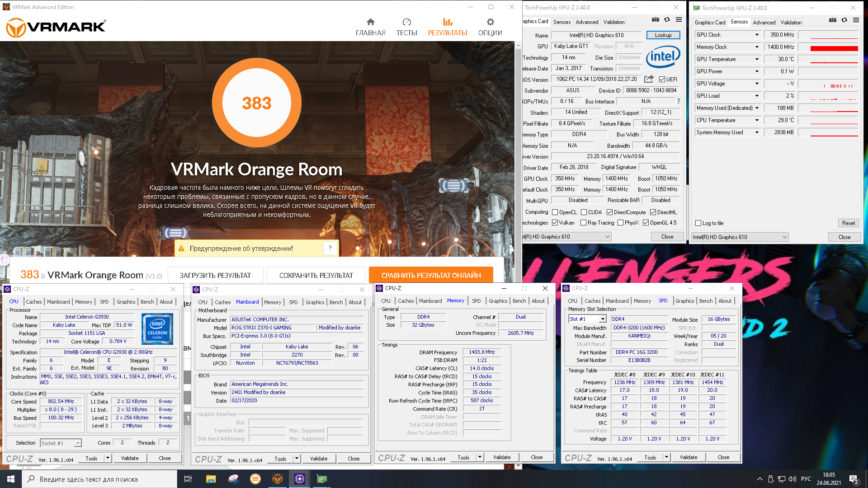Open GPU-Z from taskbar

coord(322,479)
